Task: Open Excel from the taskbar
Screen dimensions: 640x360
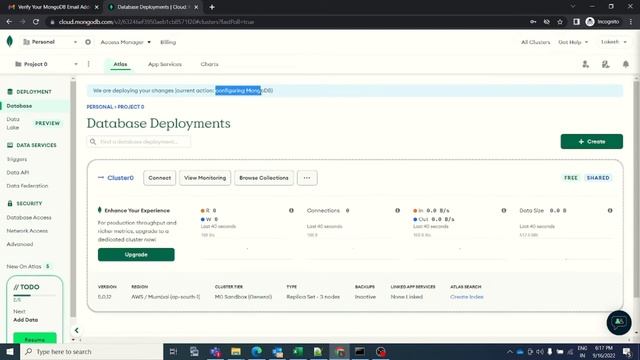Action: pos(298,351)
